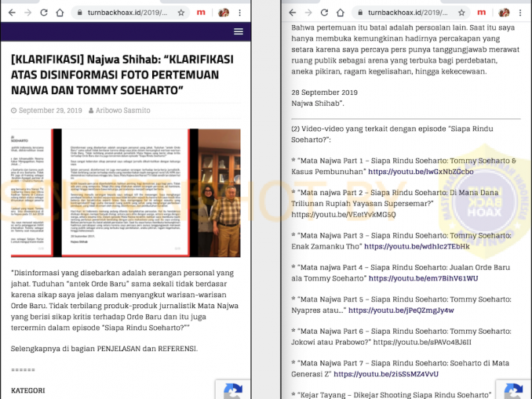The width and height of the screenshot is (532, 399).
Task: Open Part 4 YouTube link em7BihV61WU
Action: (x=423, y=278)
